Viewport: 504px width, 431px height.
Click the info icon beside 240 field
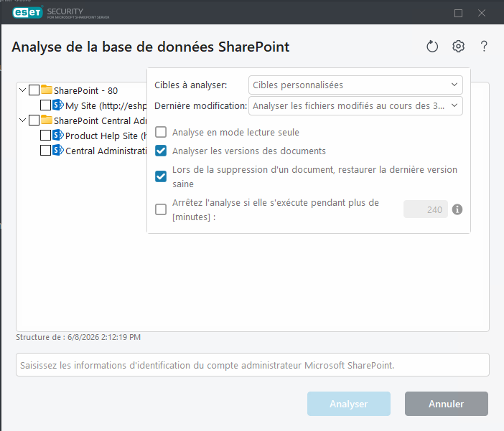click(x=457, y=209)
